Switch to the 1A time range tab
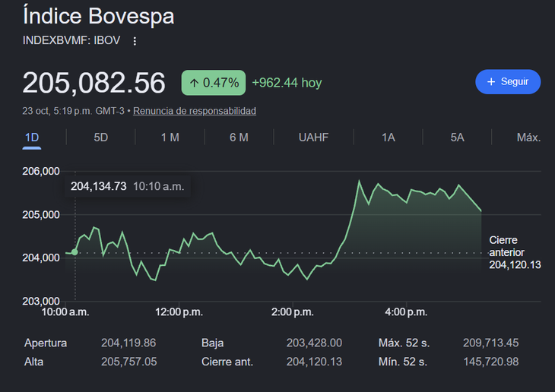 tap(388, 138)
